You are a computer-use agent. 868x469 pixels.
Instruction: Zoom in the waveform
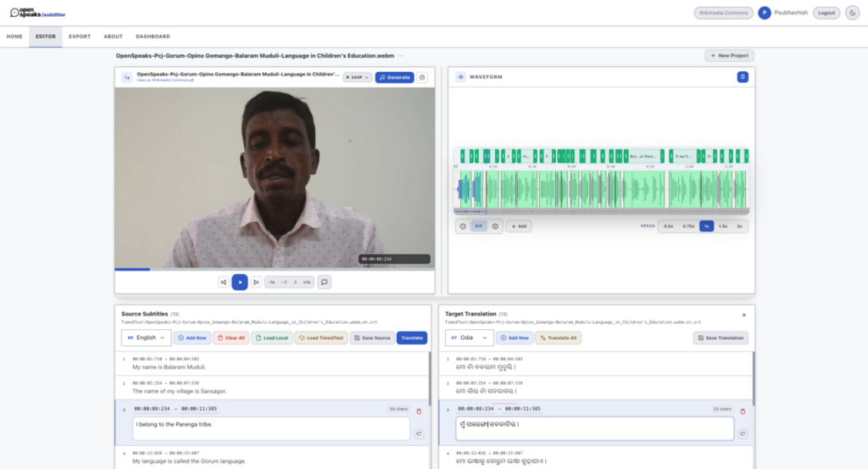tap(495, 226)
